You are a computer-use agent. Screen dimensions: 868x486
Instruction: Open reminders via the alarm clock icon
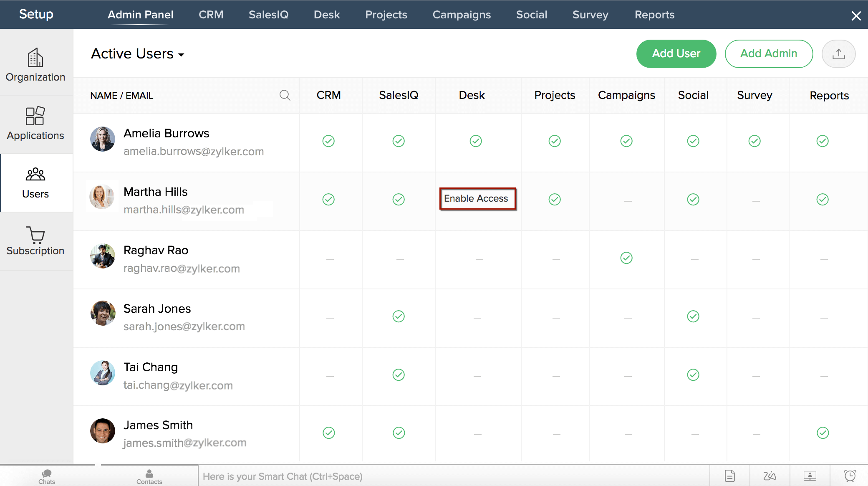point(850,476)
